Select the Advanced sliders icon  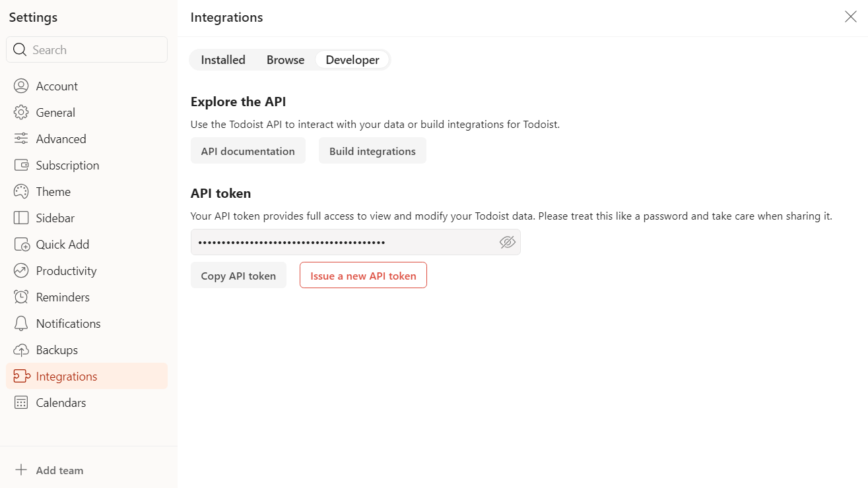tap(20, 138)
